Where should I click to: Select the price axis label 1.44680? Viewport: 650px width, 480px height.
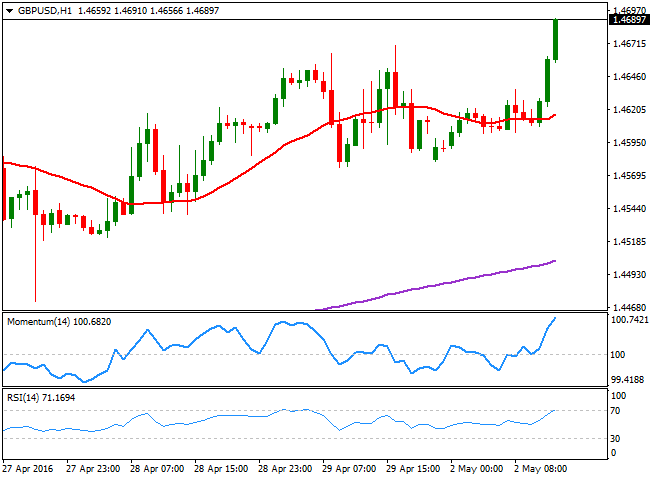click(x=629, y=307)
